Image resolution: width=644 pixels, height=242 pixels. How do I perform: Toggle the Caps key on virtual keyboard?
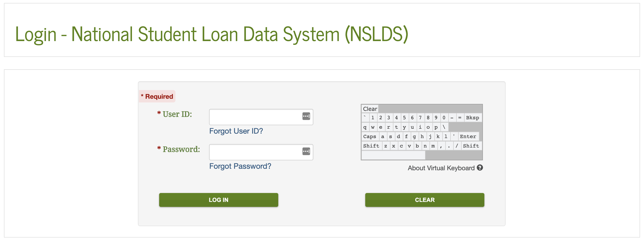pyautogui.click(x=370, y=137)
